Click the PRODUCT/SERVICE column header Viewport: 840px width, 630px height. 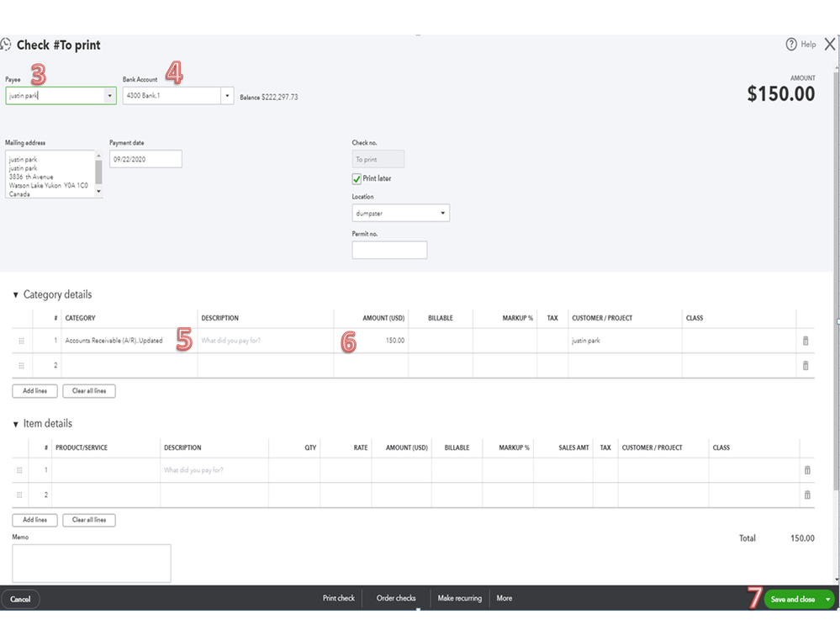[x=82, y=447]
